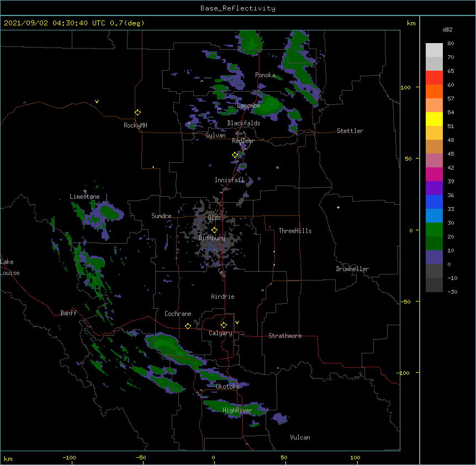The image size is (476, 465).
Task: Click the Base_Reflectivity title
Action: pos(238,8)
